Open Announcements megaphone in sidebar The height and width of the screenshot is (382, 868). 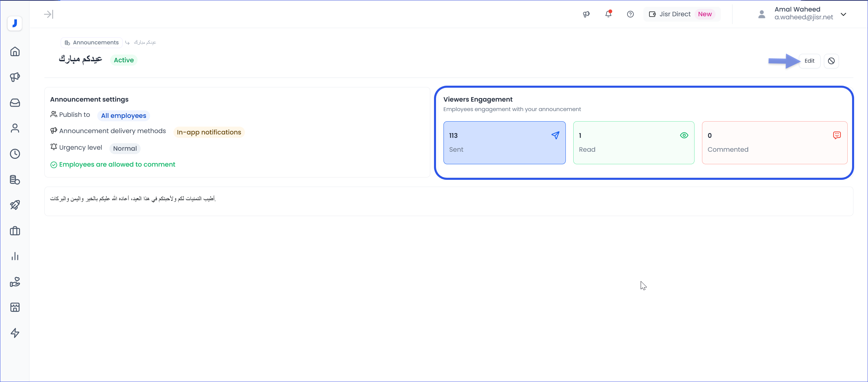[15, 77]
